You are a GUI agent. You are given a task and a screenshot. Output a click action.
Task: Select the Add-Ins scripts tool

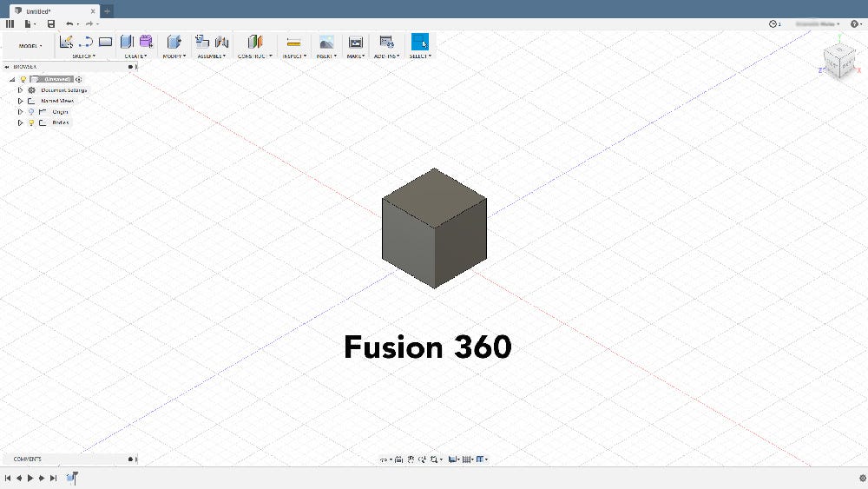point(386,42)
